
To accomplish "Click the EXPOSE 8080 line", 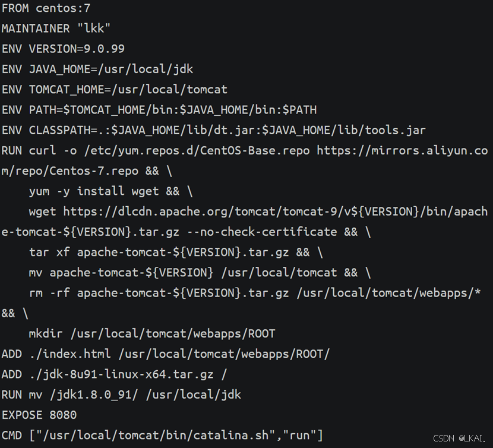I will 39,415.
